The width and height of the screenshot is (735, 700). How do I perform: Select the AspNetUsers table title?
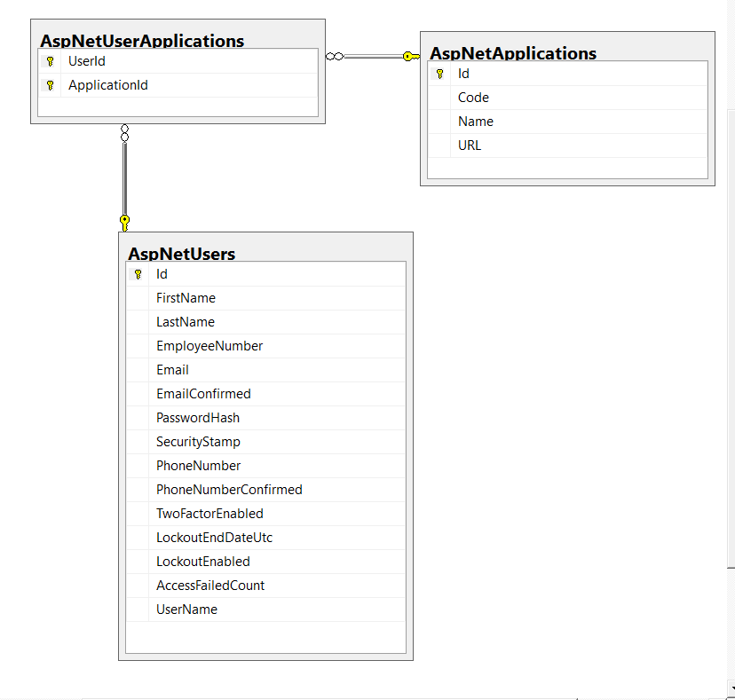click(x=182, y=254)
